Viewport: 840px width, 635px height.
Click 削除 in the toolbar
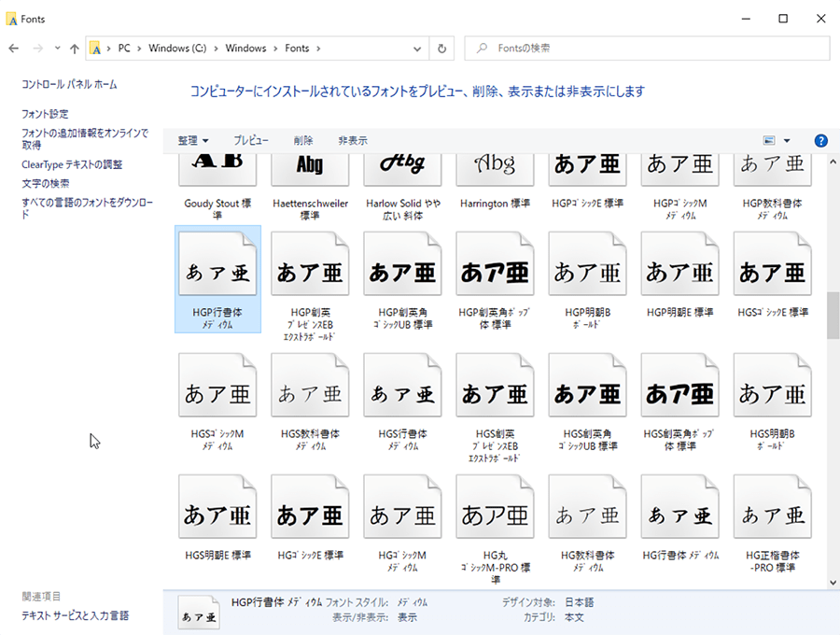coord(303,141)
